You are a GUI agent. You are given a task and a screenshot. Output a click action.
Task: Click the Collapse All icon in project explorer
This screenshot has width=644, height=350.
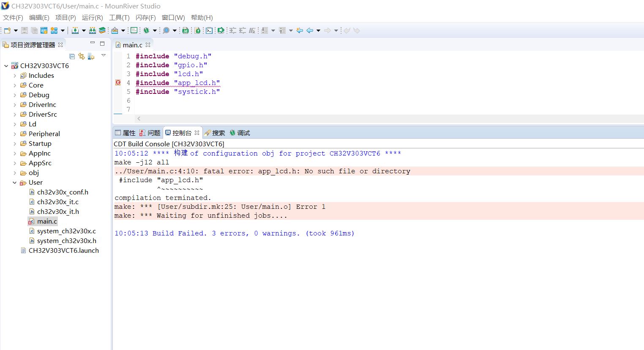pyautogui.click(x=72, y=56)
